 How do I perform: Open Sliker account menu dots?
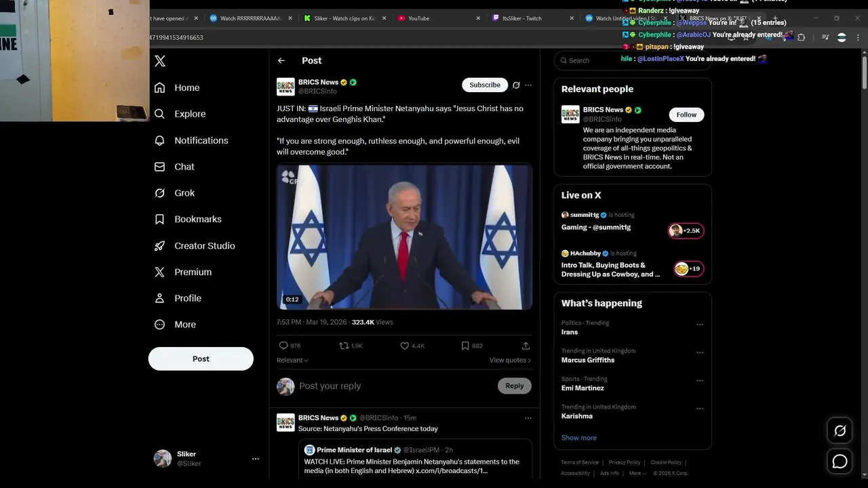256,459
